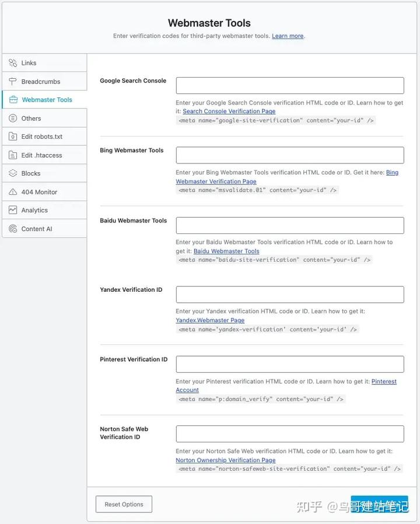Focus the Bing Webmaster Tools field
This screenshot has width=420, height=524.
290,155
